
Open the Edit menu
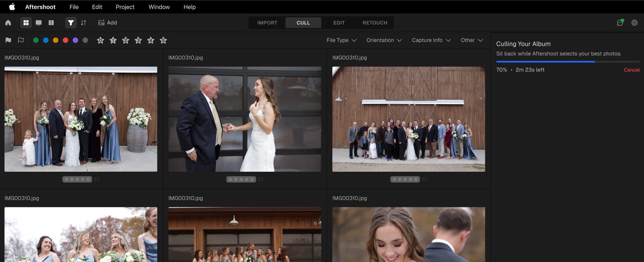[97, 7]
